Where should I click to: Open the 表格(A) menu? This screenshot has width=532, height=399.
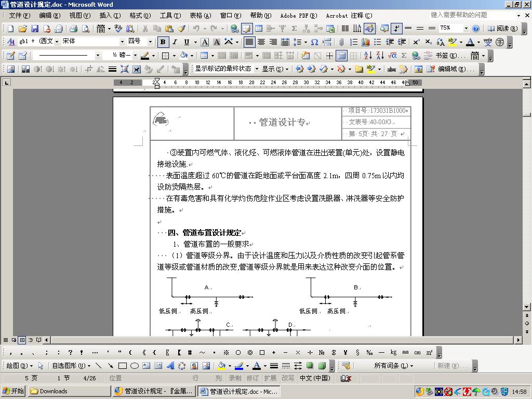(x=200, y=16)
